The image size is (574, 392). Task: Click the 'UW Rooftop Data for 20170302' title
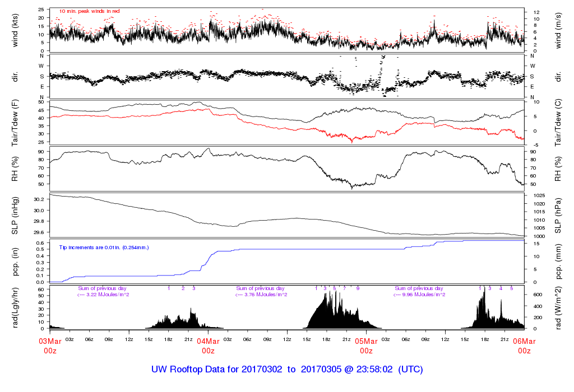[x=217, y=370]
